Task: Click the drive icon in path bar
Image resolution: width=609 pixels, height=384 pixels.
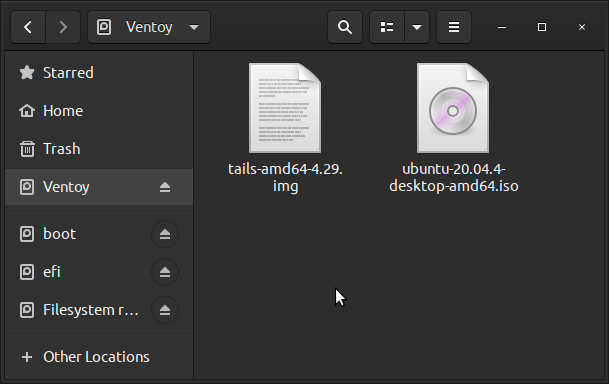Action: (104, 27)
